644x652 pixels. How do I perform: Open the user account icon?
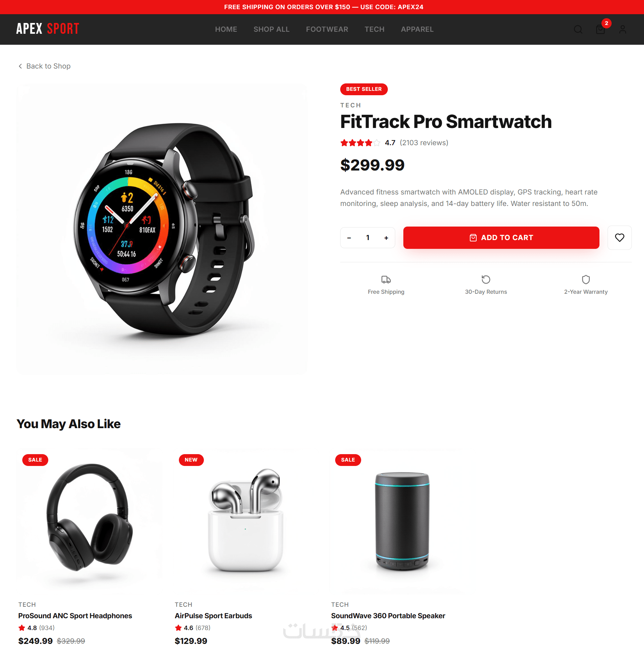(x=623, y=29)
